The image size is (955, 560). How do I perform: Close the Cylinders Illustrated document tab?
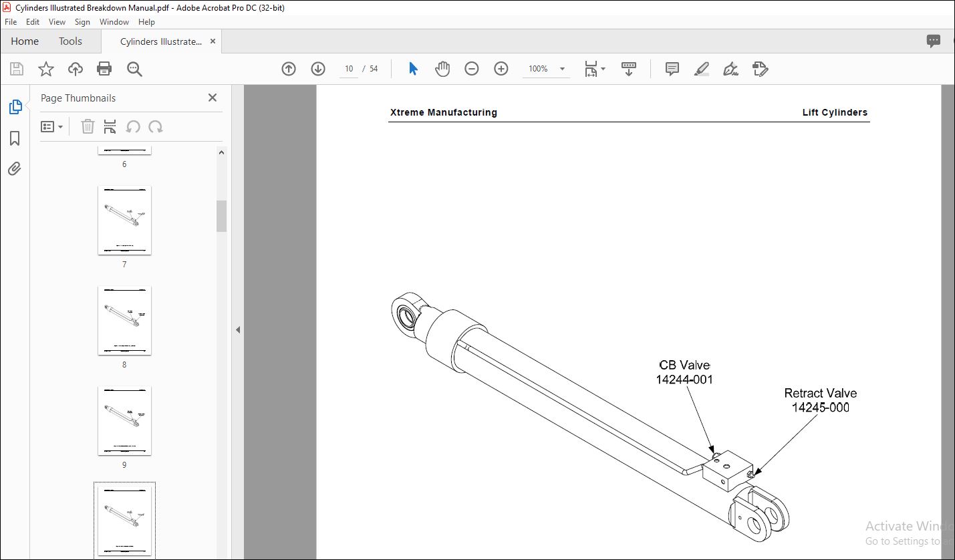point(213,41)
